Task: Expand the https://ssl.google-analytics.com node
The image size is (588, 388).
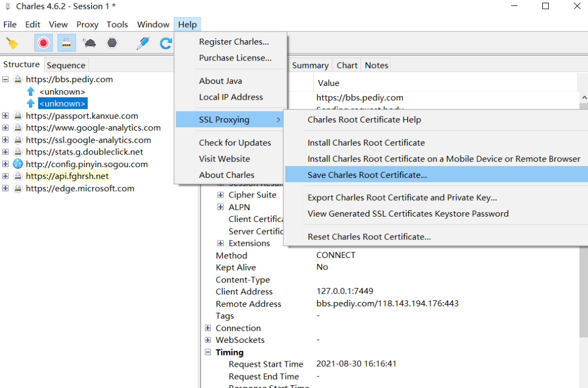Action: (x=5, y=140)
